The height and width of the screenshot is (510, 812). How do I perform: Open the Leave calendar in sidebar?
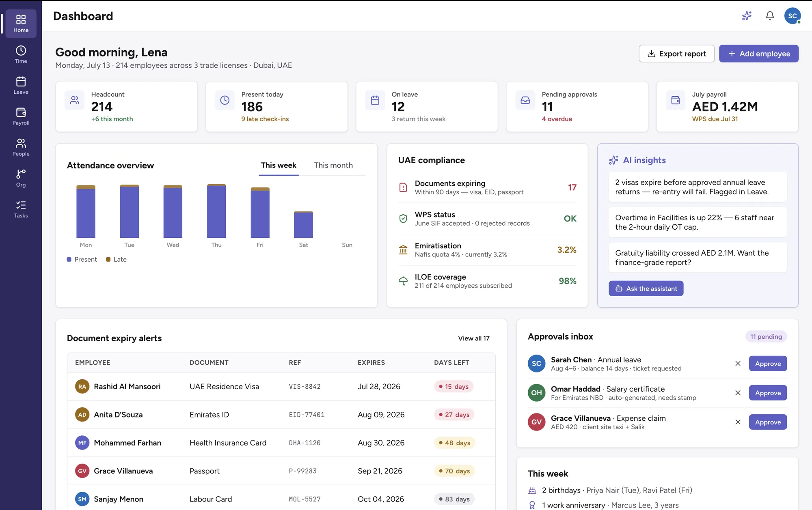[21, 85]
